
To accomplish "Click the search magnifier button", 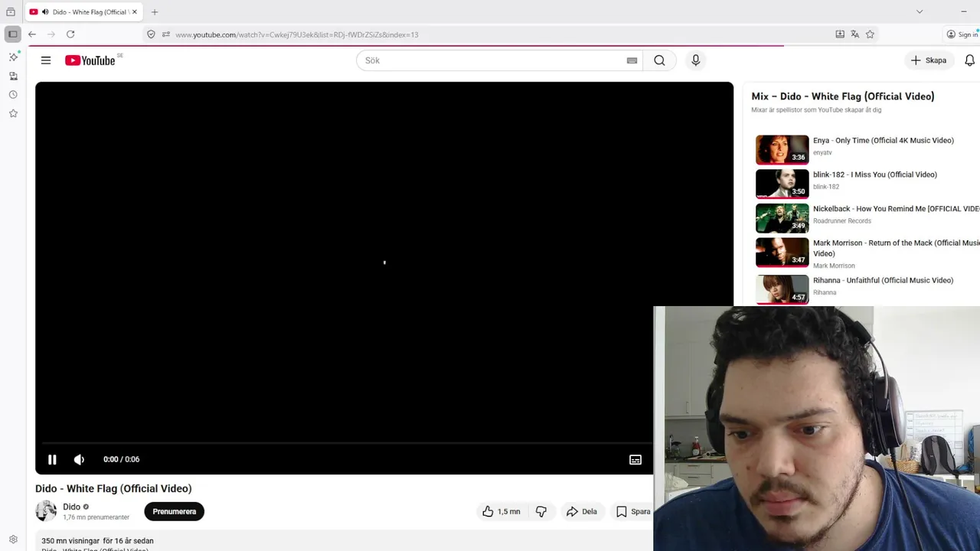I will click(x=659, y=60).
